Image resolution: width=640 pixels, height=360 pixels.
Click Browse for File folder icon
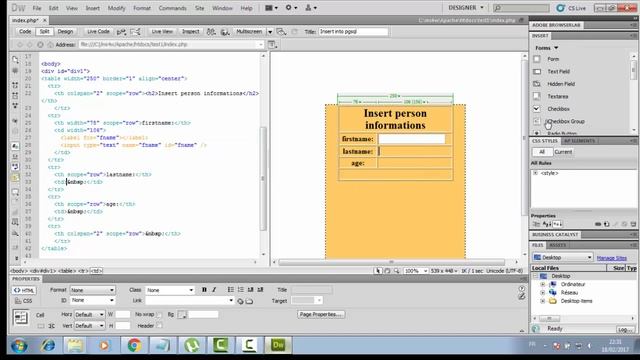[x=249, y=301]
